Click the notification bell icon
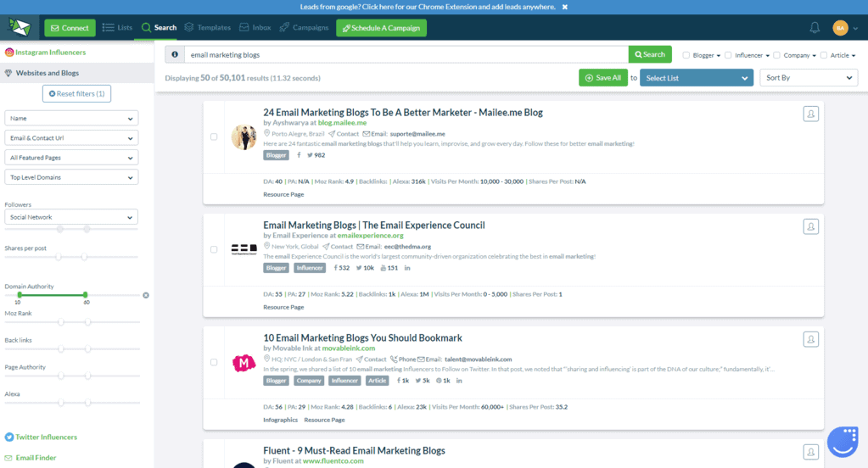Viewport: 868px width, 468px height. pos(815,28)
